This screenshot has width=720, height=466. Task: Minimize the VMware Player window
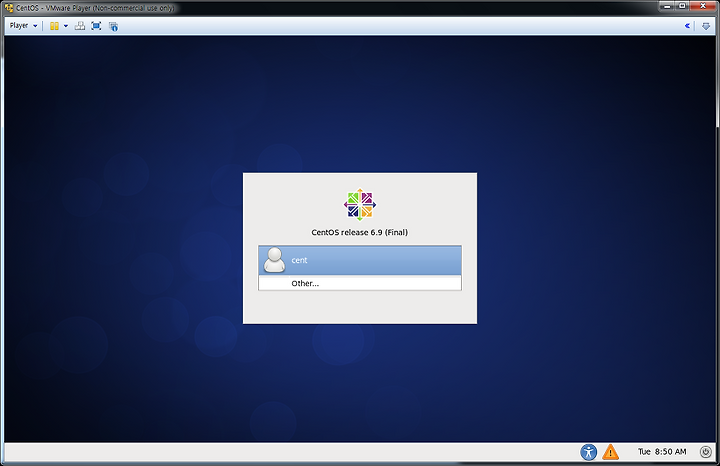coord(667,6)
